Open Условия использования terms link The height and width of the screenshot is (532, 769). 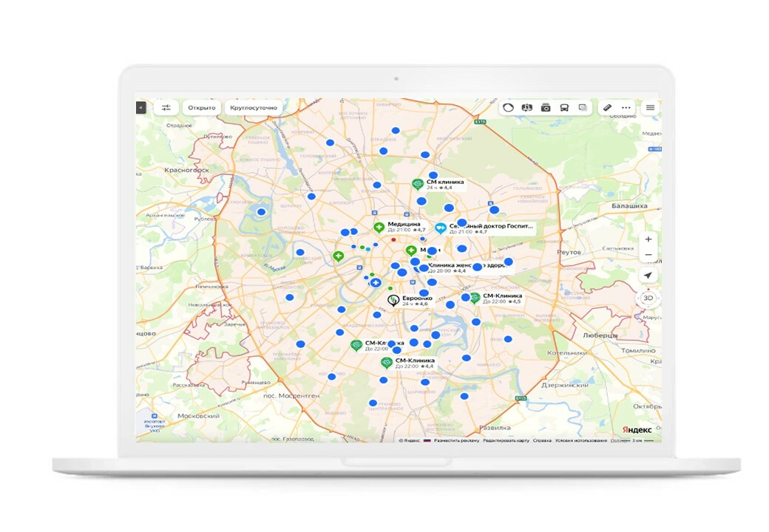tap(580, 440)
